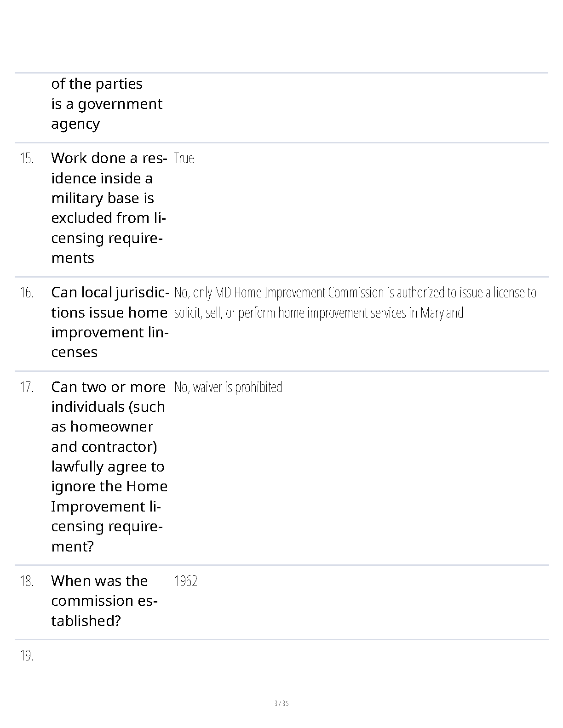Click the question 'Work done a residence inside a military base'
563x728 pixels.
tap(109, 208)
